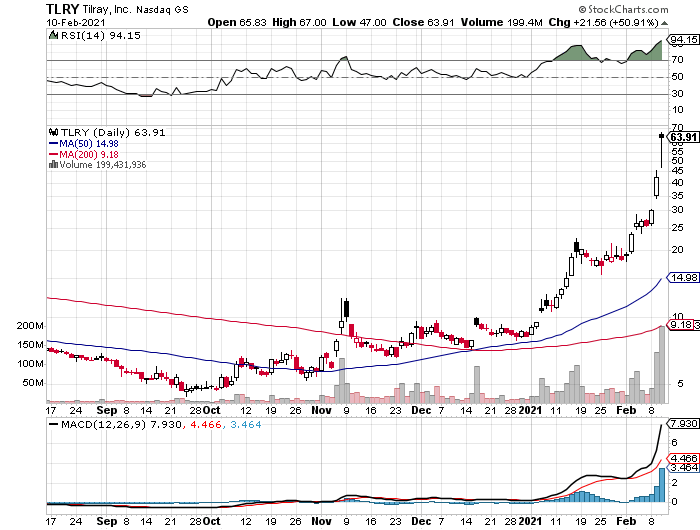Click the 'TLRY (Daily) 63.91' legend label

pyautogui.click(x=113, y=132)
